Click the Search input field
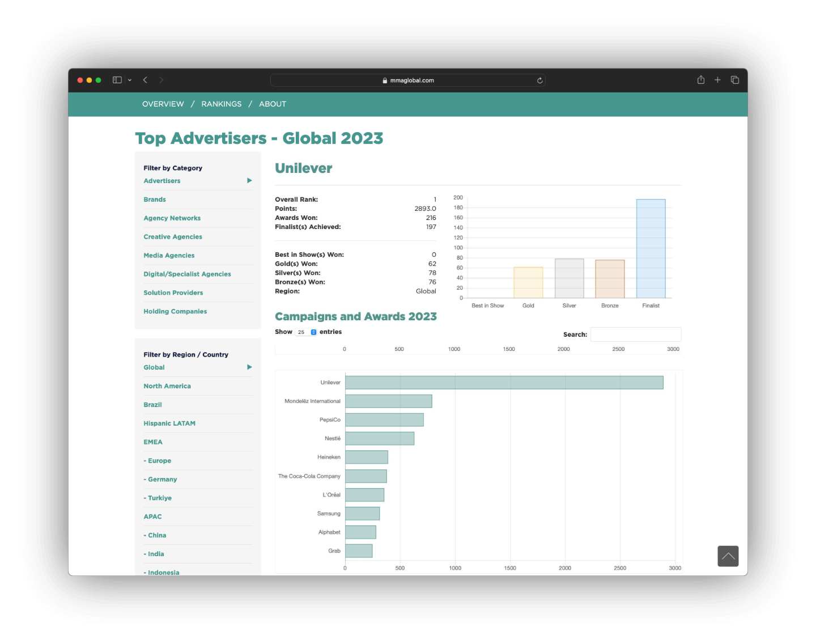The height and width of the screenshot is (644, 816). (x=635, y=334)
